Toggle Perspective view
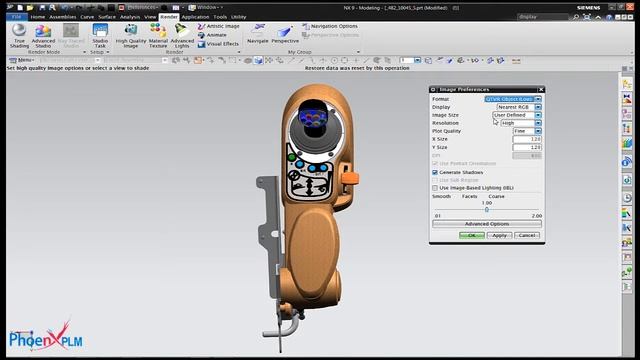This screenshot has width=640, height=360. coord(285,34)
